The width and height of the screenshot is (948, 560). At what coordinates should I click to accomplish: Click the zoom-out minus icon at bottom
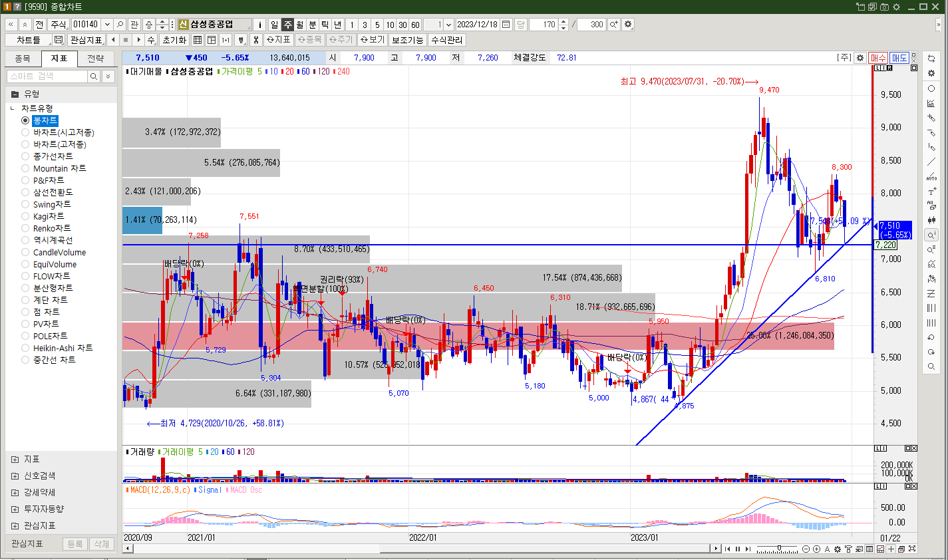pyautogui.click(x=806, y=549)
